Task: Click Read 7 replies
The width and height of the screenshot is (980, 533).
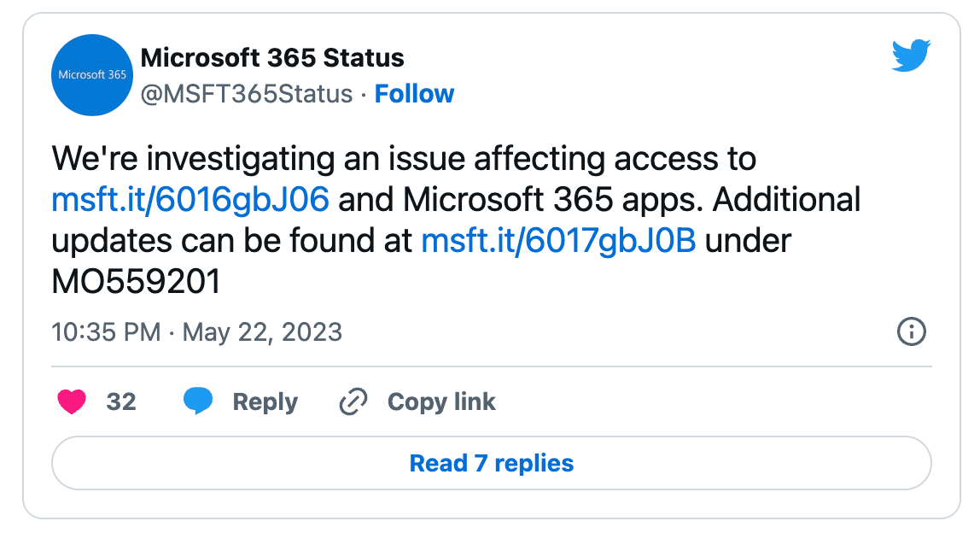Action: click(x=490, y=463)
